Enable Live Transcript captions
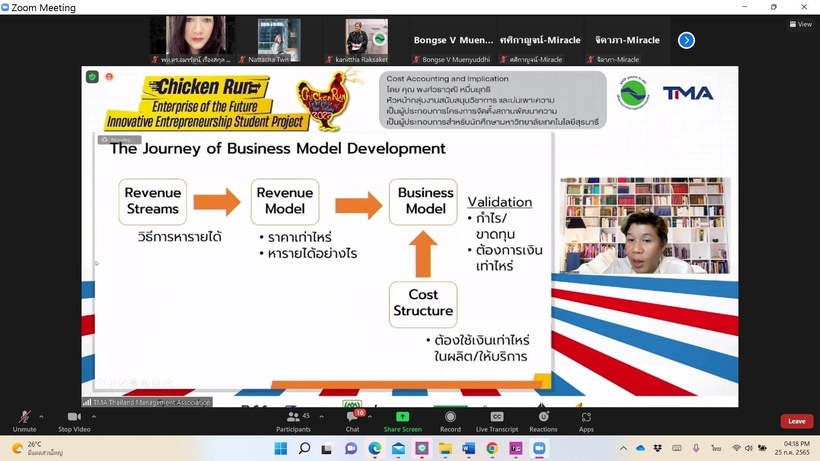Viewport: 820px width, 461px height. pos(497,421)
